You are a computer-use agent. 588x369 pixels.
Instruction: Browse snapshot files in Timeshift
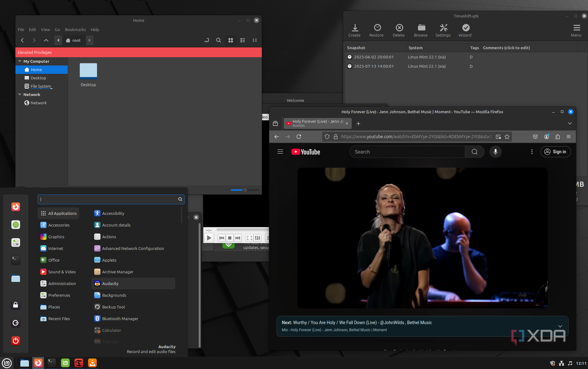coord(421,30)
